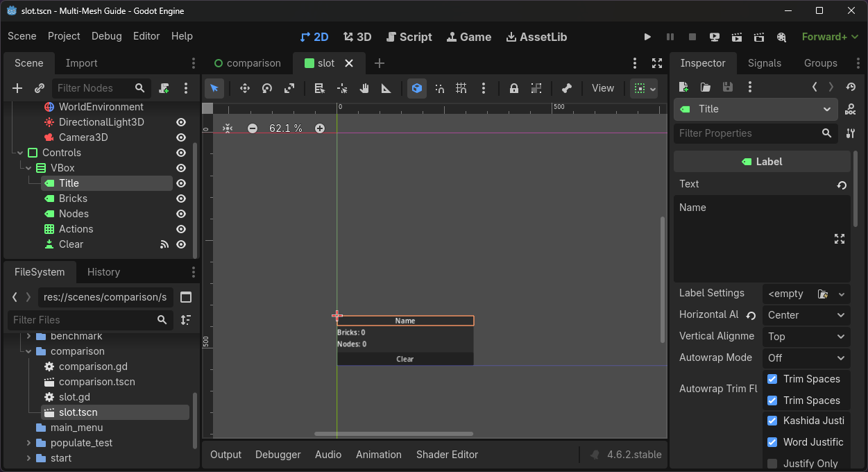The height and width of the screenshot is (472, 868).
Task: Open the Debug menu
Action: (x=106, y=36)
